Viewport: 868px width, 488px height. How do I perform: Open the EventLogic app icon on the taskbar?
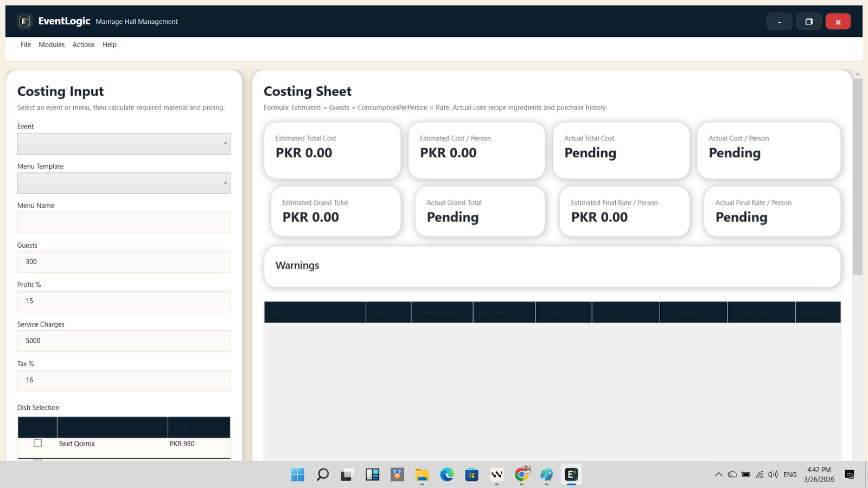[x=571, y=474]
